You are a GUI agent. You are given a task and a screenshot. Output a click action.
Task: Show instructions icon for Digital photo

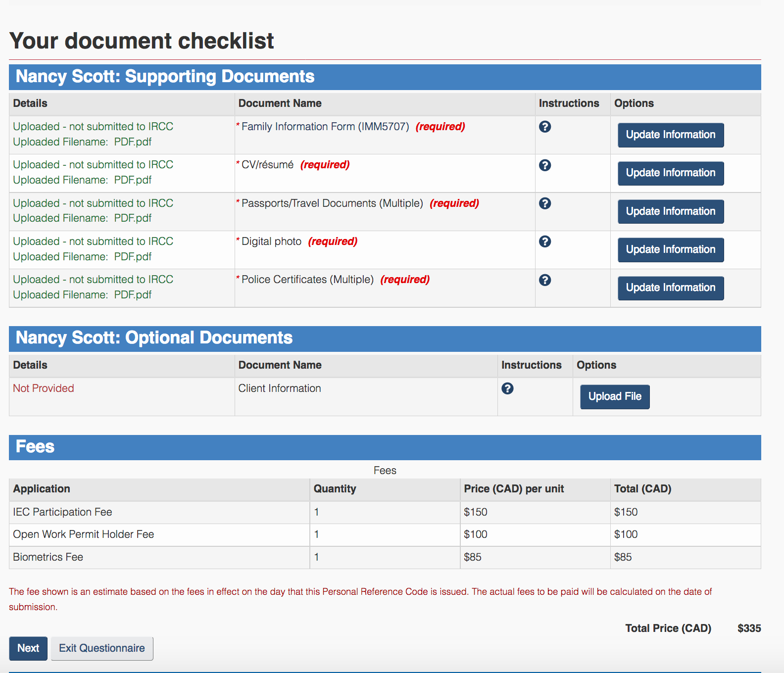point(545,241)
